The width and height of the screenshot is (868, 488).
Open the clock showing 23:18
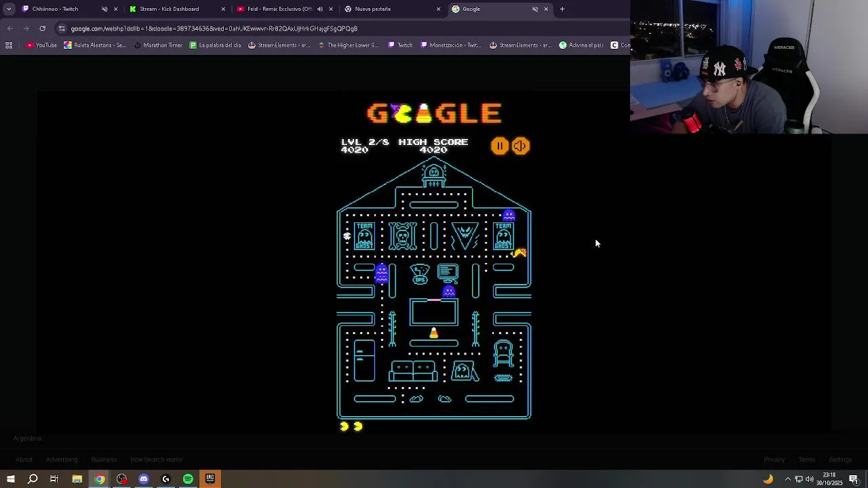829,479
